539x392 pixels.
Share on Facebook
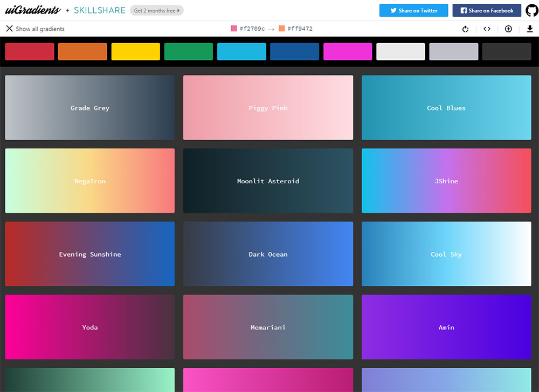[x=487, y=10]
